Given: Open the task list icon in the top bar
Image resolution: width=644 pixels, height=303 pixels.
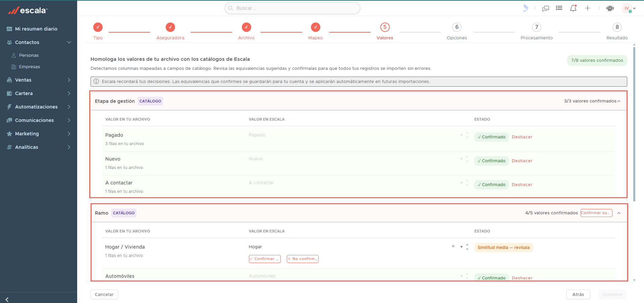Looking at the screenshot, I should (x=559, y=8).
